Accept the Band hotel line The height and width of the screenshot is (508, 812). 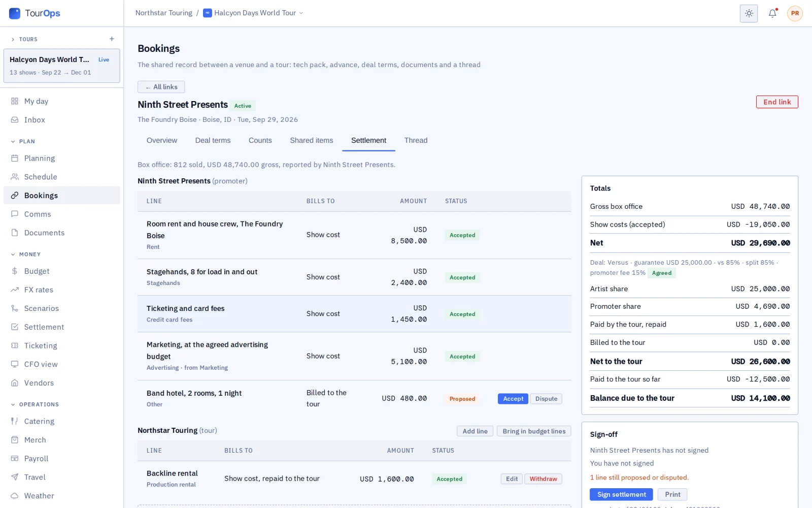tap(513, 399)
